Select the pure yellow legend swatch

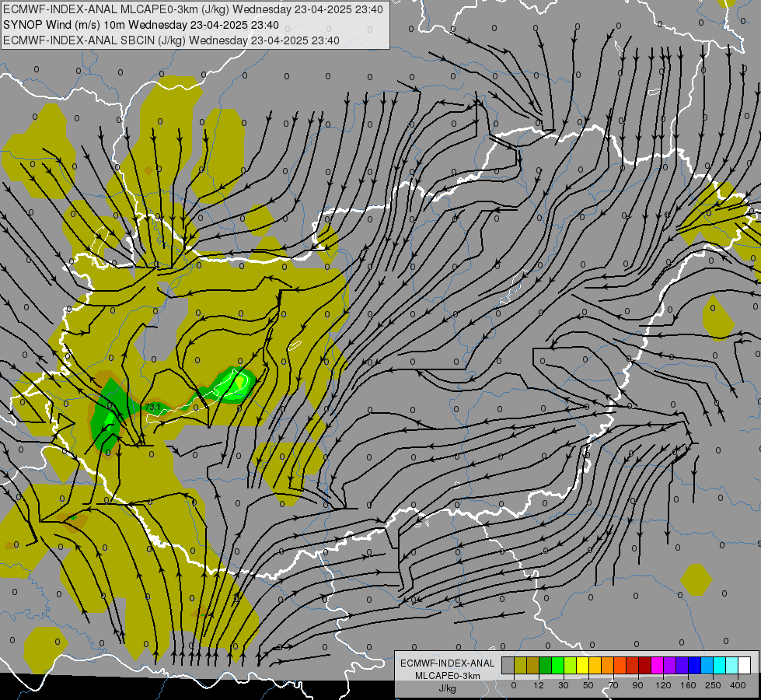tap(583, 665)
